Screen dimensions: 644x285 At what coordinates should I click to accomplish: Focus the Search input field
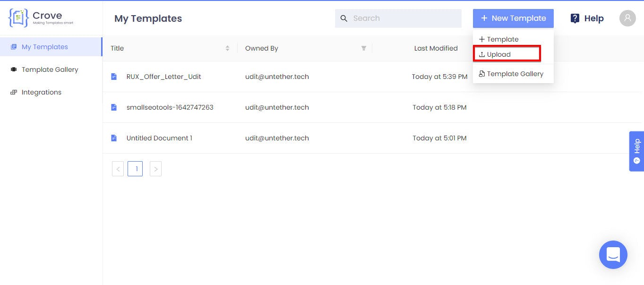pyautogui.click(x=398, y=18)
